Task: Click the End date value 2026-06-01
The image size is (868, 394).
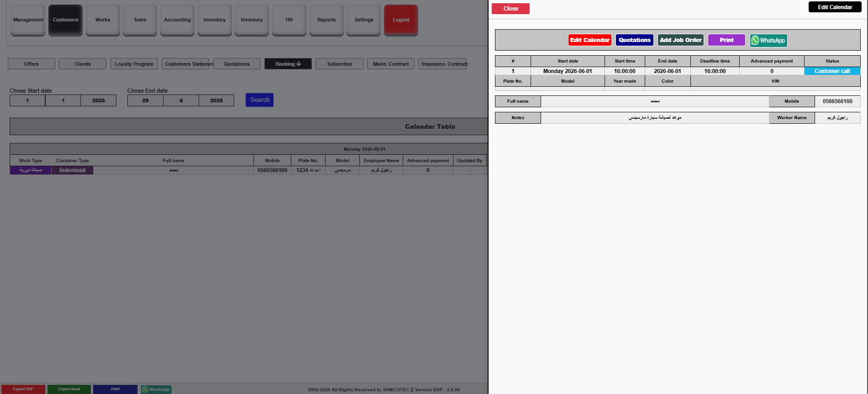Action: click(x=667, y=71)
